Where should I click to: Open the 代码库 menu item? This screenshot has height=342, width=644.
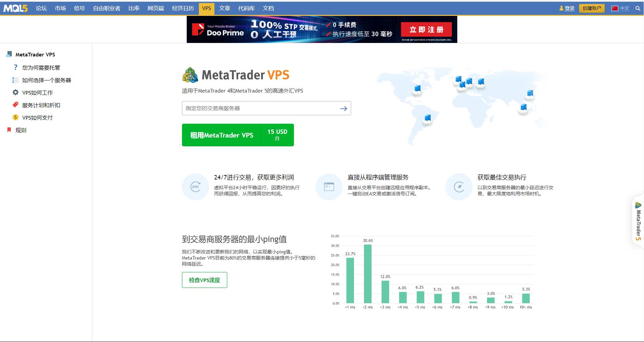247,8
